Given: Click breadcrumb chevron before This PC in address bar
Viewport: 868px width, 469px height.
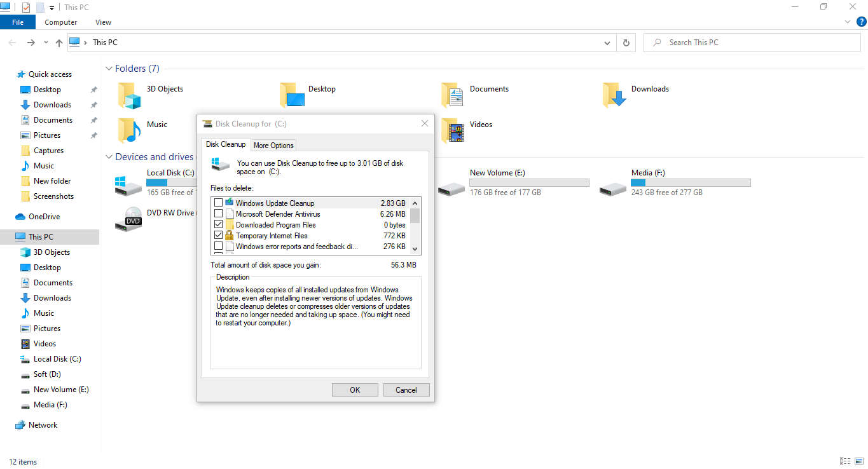Looking at the screenshot, I should click(x=86, y=43).
